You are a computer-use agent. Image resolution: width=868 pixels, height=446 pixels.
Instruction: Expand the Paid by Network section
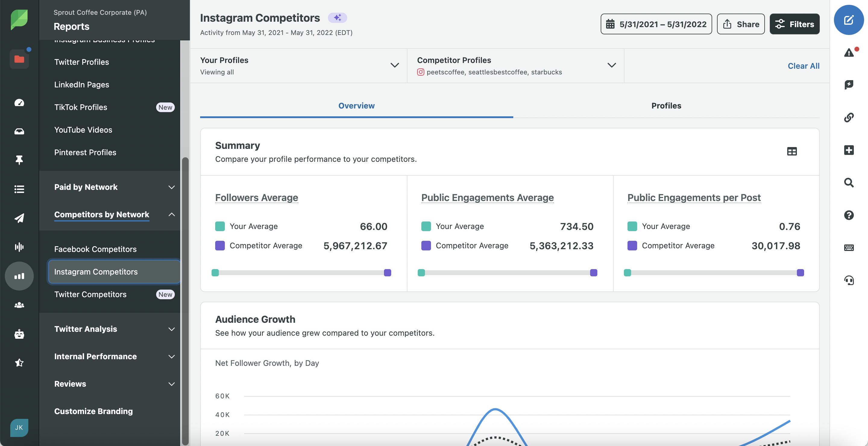[171, 187]
